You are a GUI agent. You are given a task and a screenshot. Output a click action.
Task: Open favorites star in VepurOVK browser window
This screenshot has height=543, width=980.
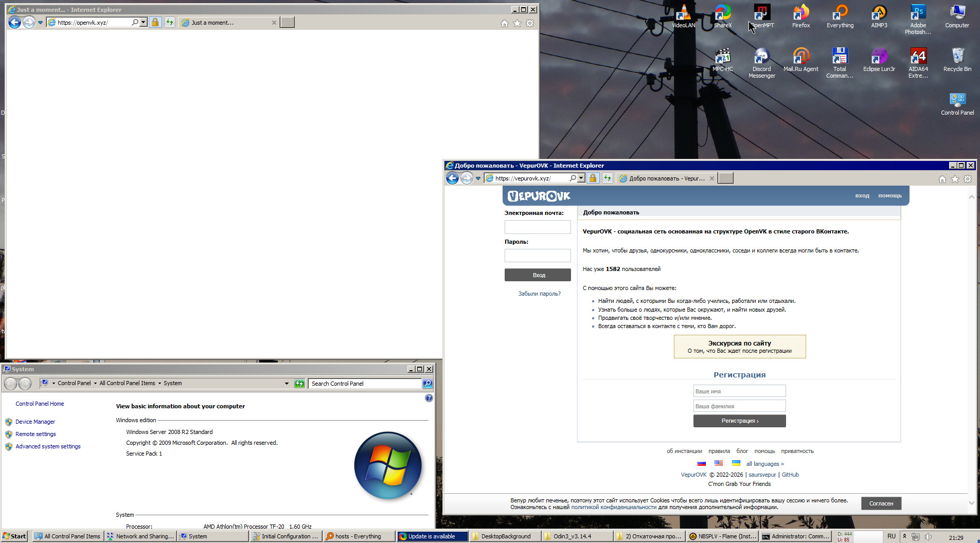[955, 179]
